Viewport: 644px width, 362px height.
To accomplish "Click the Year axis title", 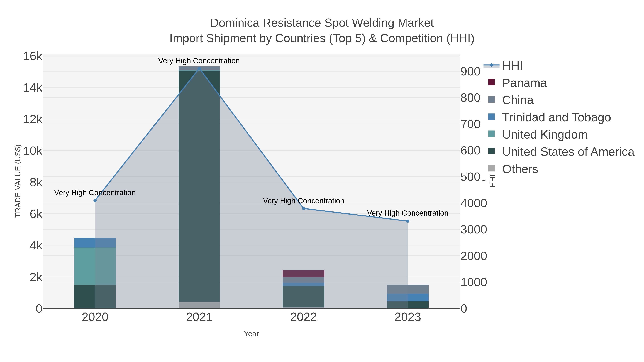I will pyautogui.click(x=251, y=334).
